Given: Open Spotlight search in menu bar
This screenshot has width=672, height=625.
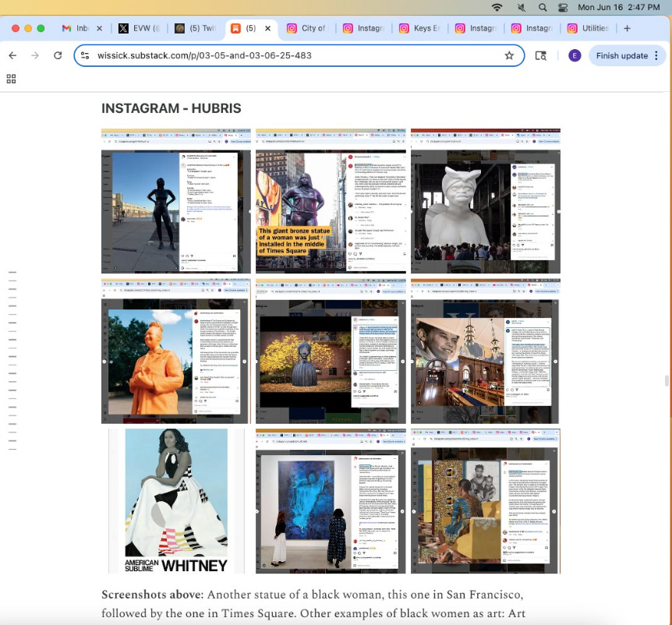Looking at the screenshot, I should (x=543, y=7).
